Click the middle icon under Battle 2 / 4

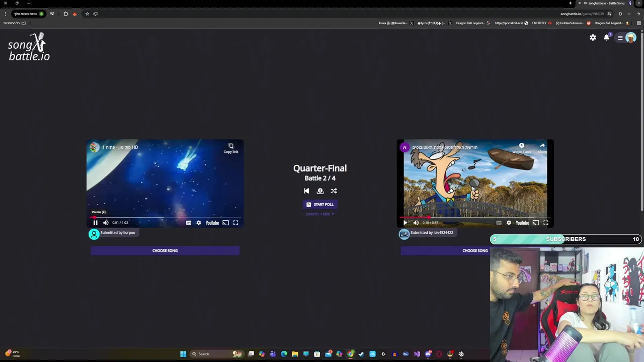point(320,191)
